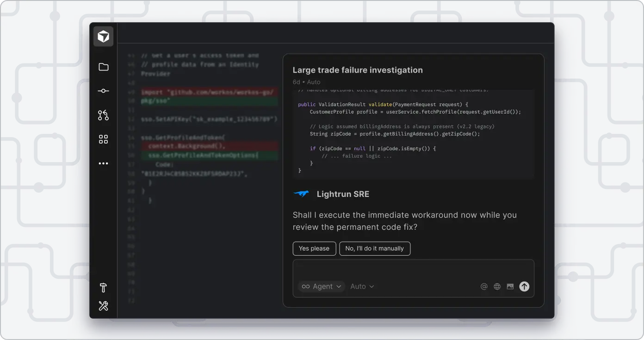
Task: Select the commit node icon in sidebar
Action: [x=103, y=91]
